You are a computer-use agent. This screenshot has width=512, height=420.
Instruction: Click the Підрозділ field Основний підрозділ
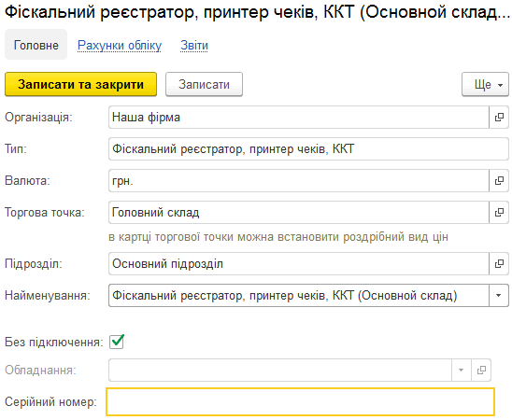(299, 263)
